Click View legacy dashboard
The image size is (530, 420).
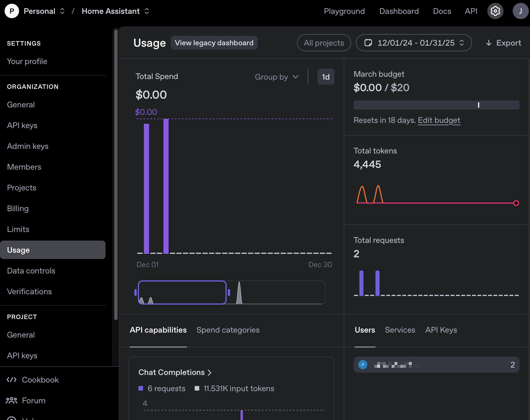214,43
